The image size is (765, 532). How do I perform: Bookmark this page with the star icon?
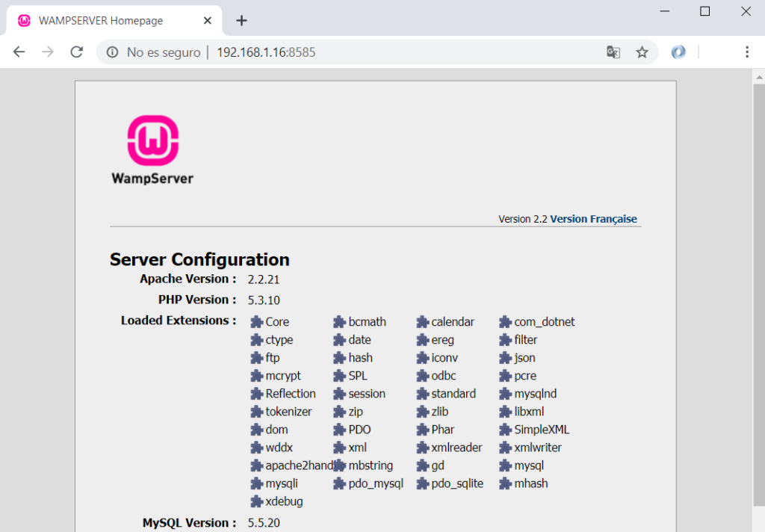click(x=642, y=52)
